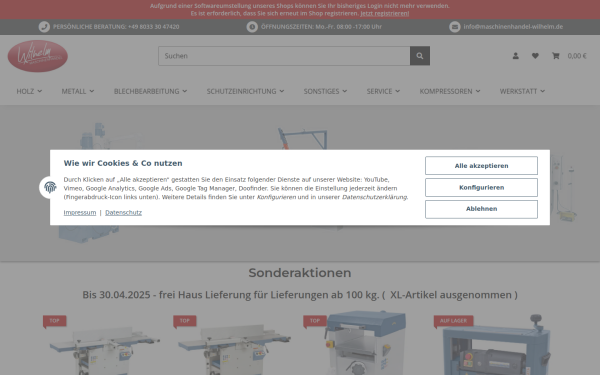Screen dimensions: 600x375
Task: Click the ÖFFNUNGSZEITEN opening hours text
Action: coord(321,27)
